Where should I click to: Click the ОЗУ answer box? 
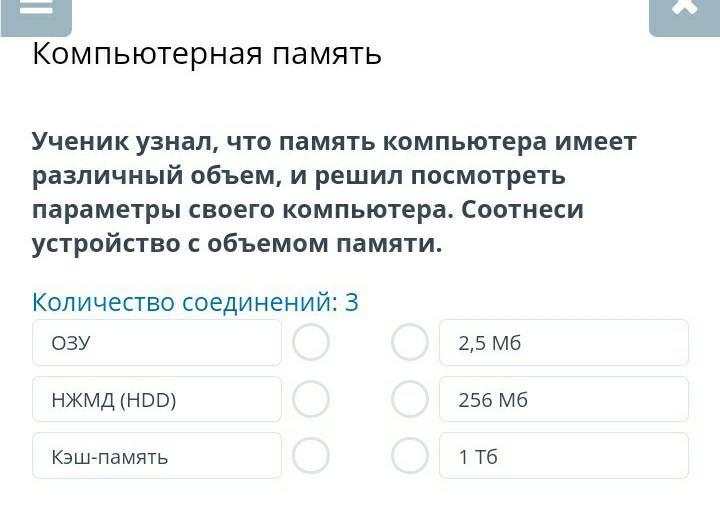[x=157, y=343]
